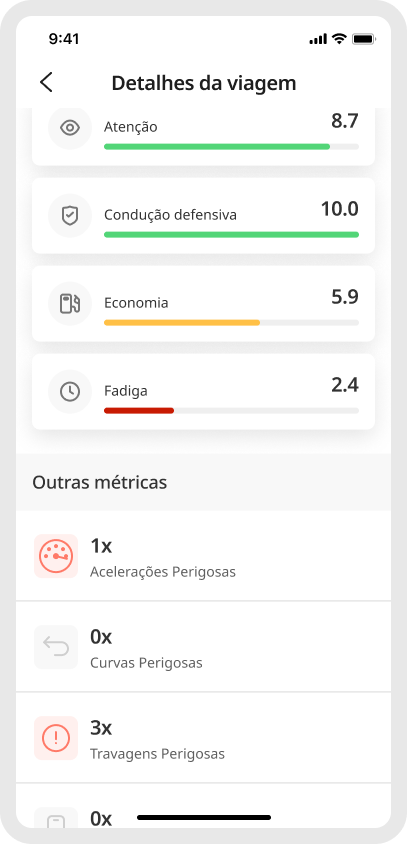This screenshot has height=844, width=407.
Task: Select the Curvas Perigosas row
Action: coord(204,647)
